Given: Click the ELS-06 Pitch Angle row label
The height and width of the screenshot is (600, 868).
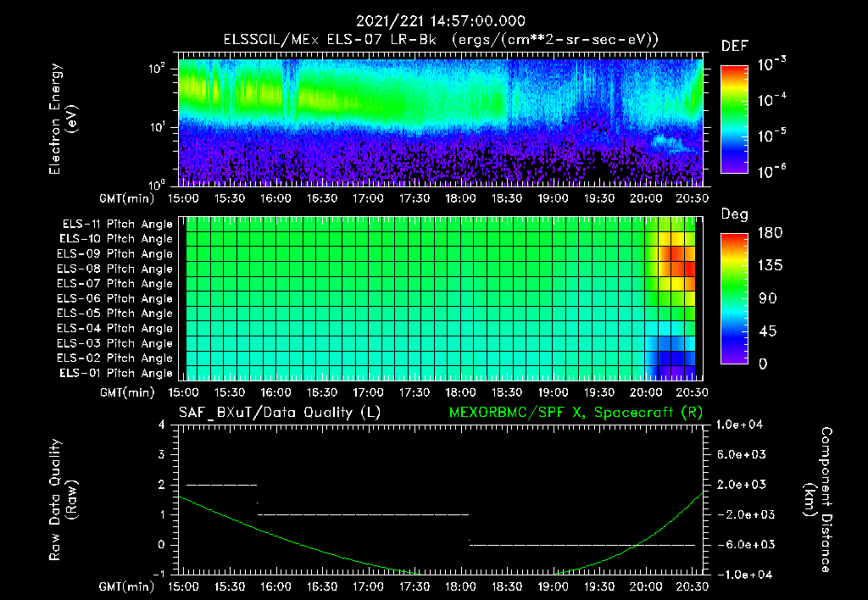Looking at the screenshot, I should tap(115, 298).
